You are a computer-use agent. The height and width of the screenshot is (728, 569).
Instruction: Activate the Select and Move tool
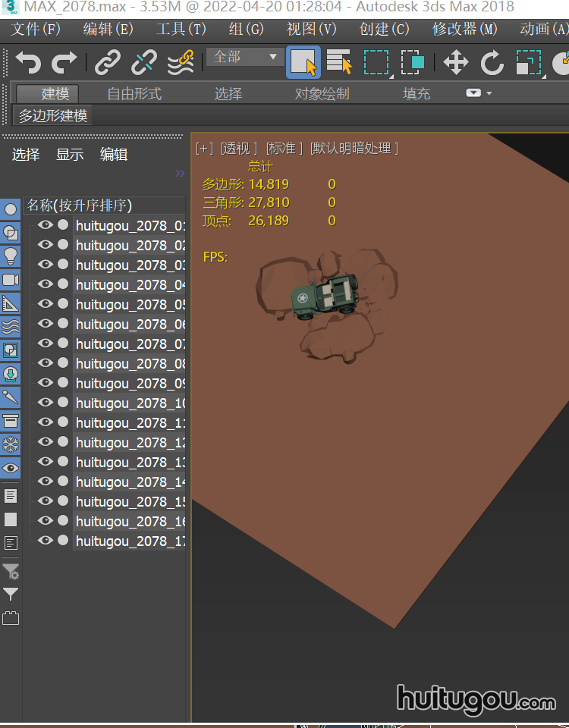click(455, 62)
